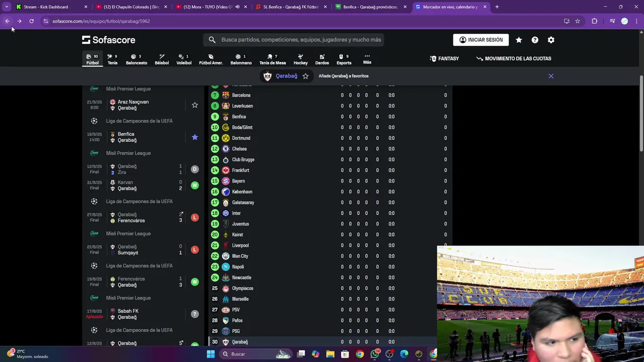Open the browser extensions puzzle icon
The image size is (644, 362).
[x=594, y=21]
